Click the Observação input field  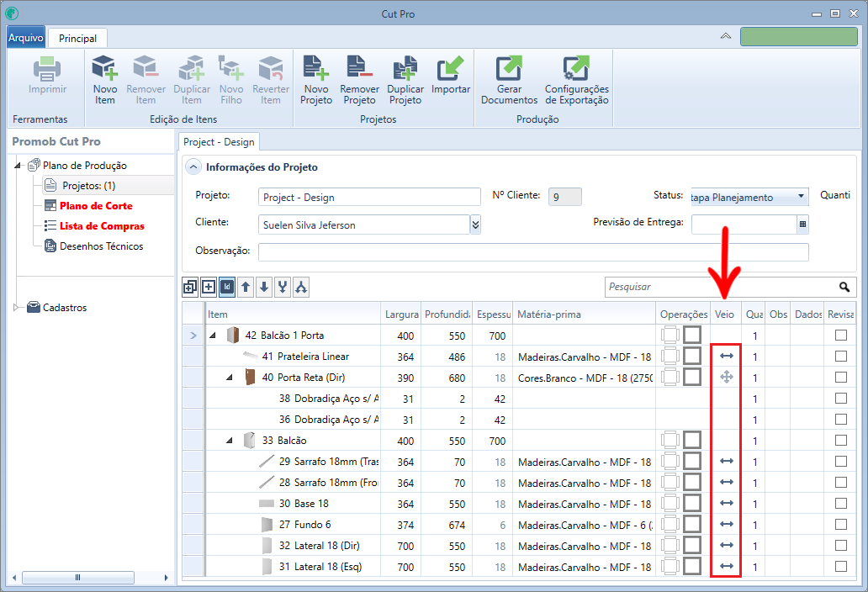pos(533,251)
